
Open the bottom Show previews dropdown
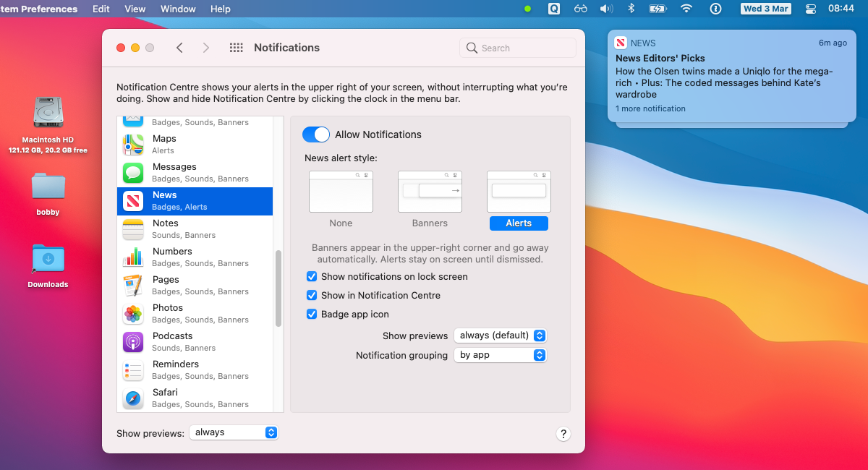(234, 432)
